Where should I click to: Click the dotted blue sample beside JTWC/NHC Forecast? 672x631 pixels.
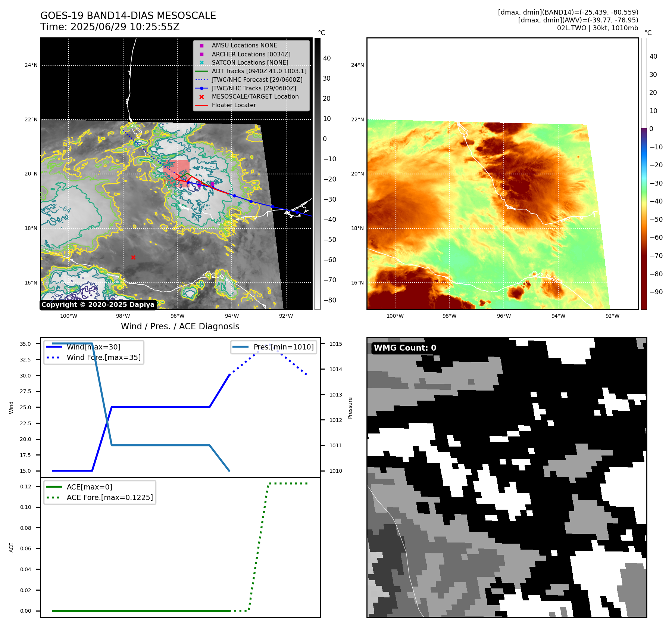coord(201,80)
